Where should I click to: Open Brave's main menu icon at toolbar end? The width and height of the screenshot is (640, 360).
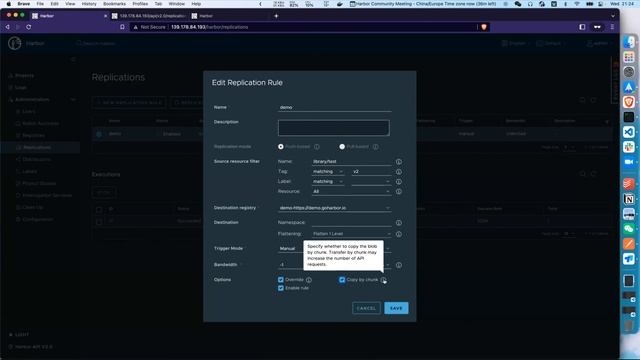click(612, 27)
